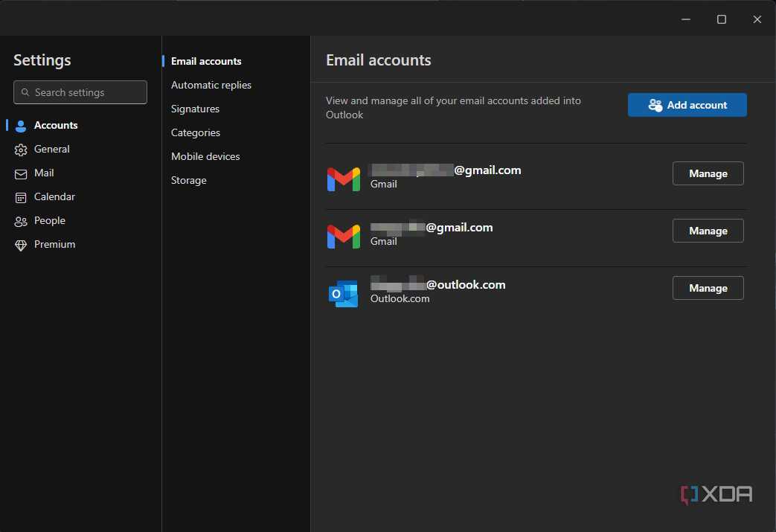
Task: Open the Categories page
Action: tap(196, 132)
